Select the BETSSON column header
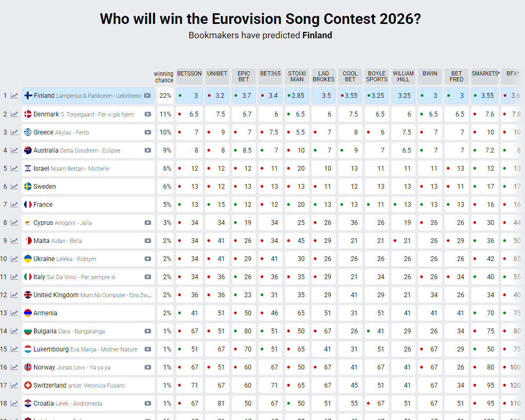Viewport: 525px width, 420px height. click(189, 74)
